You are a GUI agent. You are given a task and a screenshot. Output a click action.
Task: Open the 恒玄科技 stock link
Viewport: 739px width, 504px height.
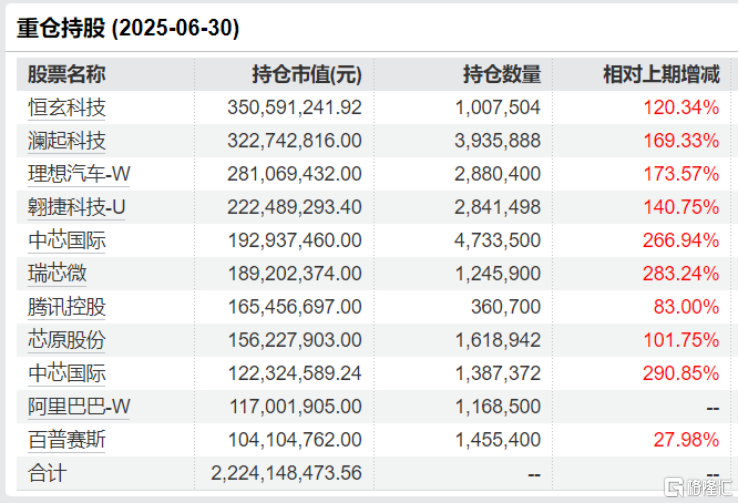click(67, 107)
